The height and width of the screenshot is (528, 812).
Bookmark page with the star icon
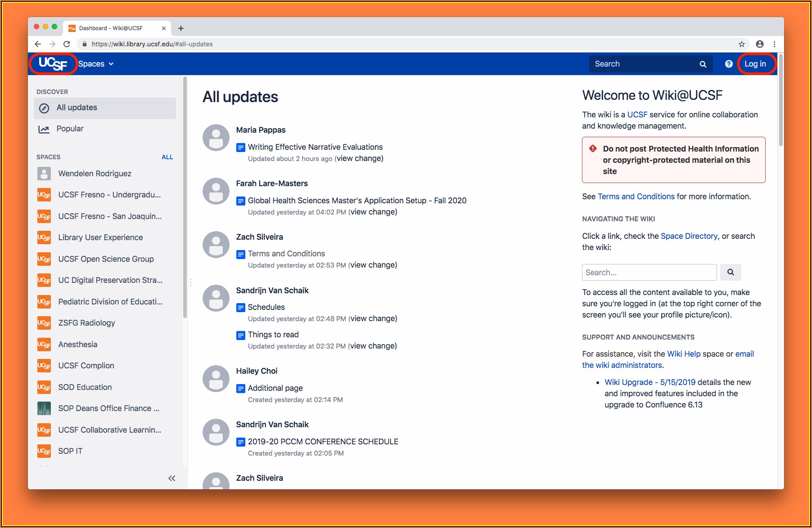click(742, 44)
